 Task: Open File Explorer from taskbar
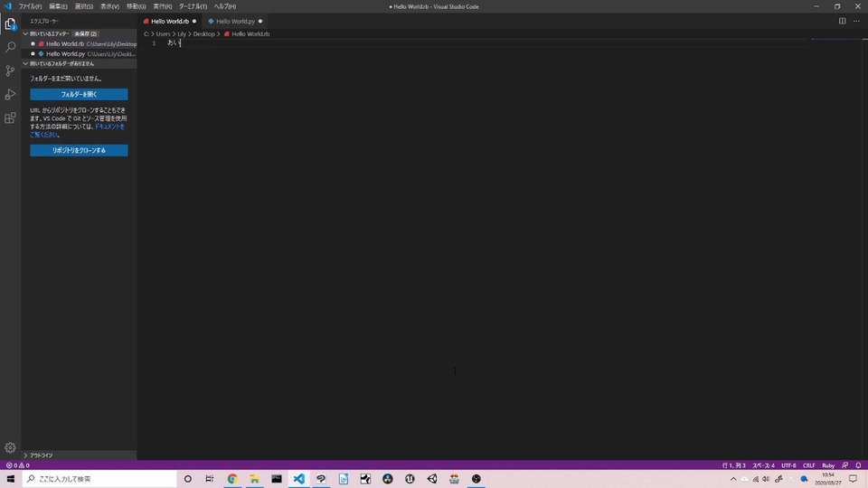click(254, 479)
